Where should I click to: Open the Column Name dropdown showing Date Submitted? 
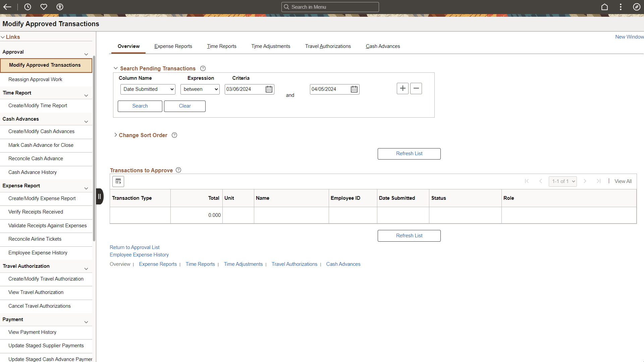[x=148, y=89]
